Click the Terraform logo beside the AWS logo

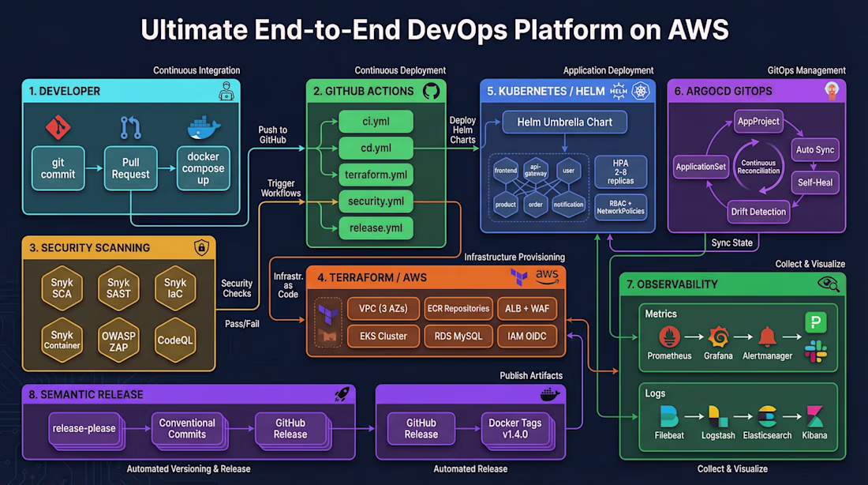pos(518,276)
